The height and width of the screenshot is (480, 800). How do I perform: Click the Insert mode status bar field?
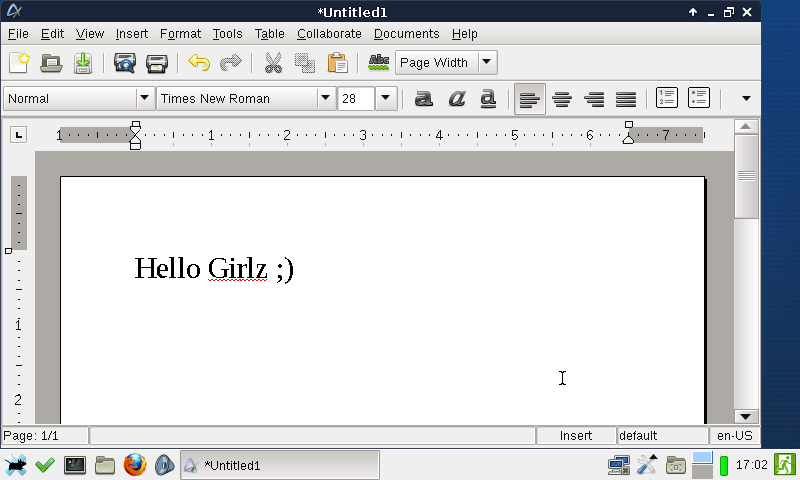pos(576,436)
